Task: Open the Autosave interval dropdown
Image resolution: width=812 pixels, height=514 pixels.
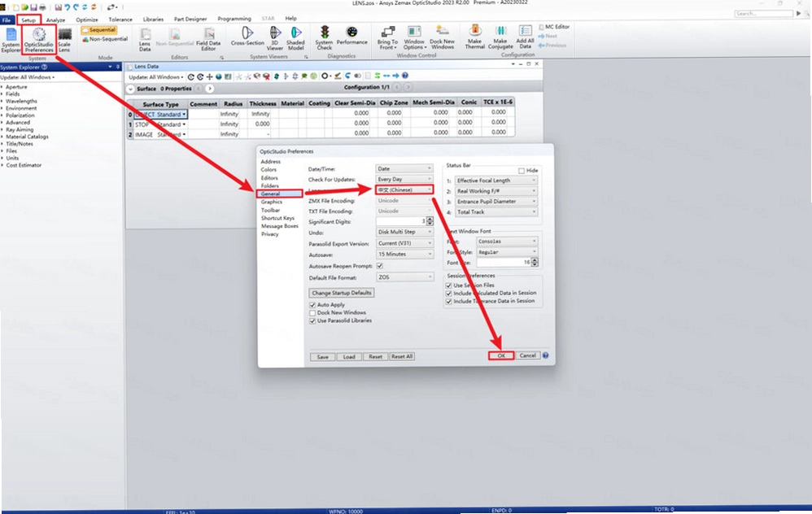Action: pyautogui.click(x=404, y=254)
